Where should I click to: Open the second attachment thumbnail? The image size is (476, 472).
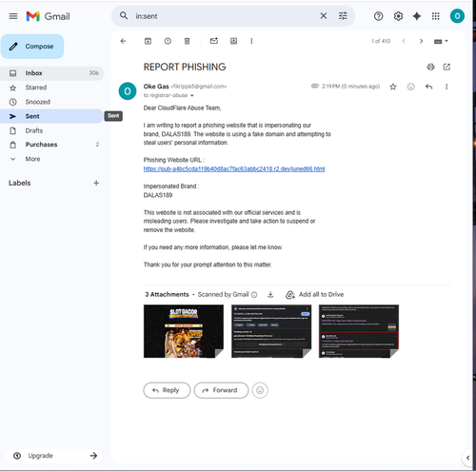point(271,331)
